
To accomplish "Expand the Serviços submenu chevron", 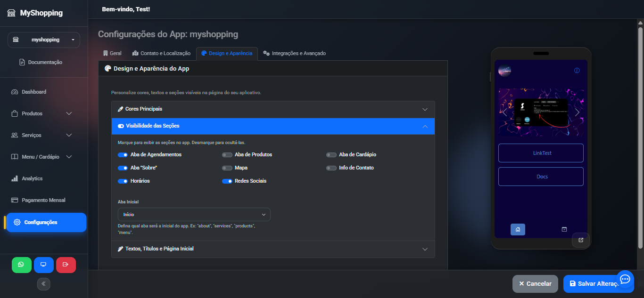I will (x=69, y=135).
